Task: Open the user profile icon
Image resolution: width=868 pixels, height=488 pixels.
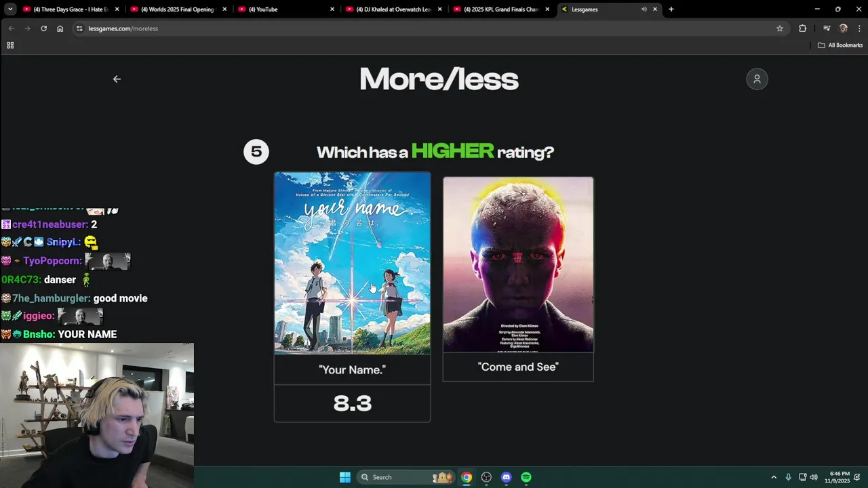Action: coord(757,79)
